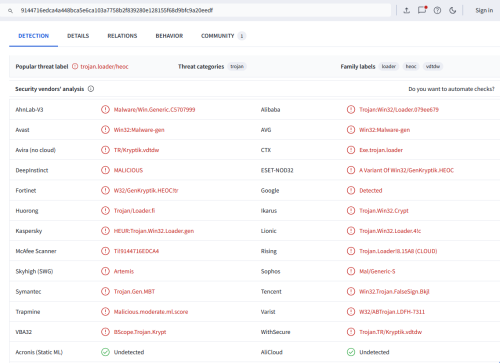Screen dimensions: 500x363
Task: Click the ESET-NOD32 detection alert icon
Action: pyautogui.click(x=351, y=170)
